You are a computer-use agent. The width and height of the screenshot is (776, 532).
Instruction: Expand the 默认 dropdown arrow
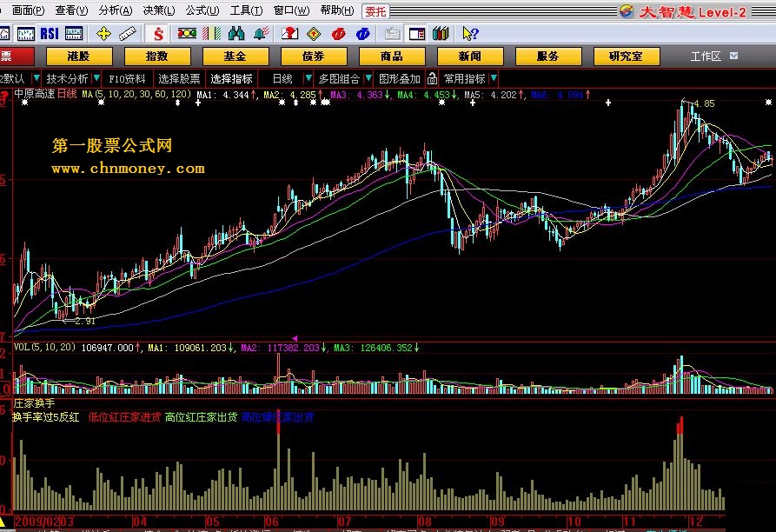click(36, 78)
